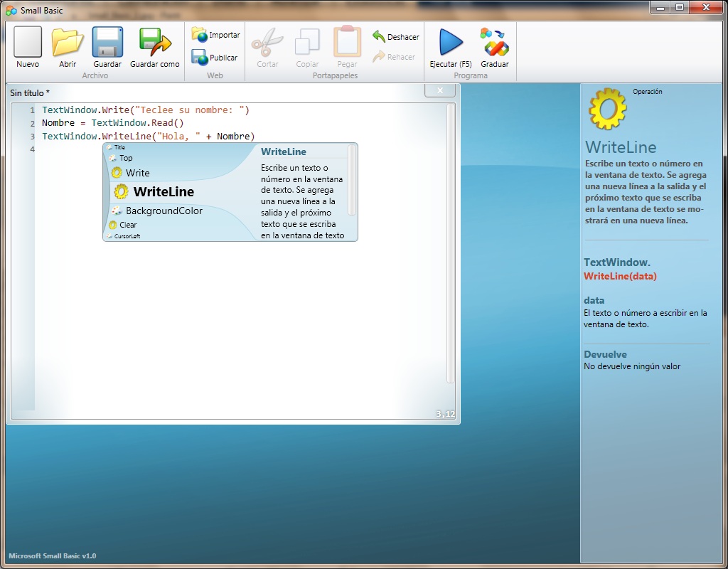Click code line 1 TextWindow.Write text
The height and width of the screenshot is (569, 728).
point(146,110)
